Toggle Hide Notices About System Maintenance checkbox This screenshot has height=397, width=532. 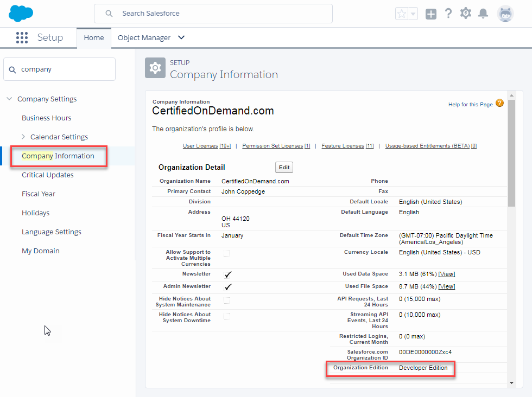click(227, 300)
